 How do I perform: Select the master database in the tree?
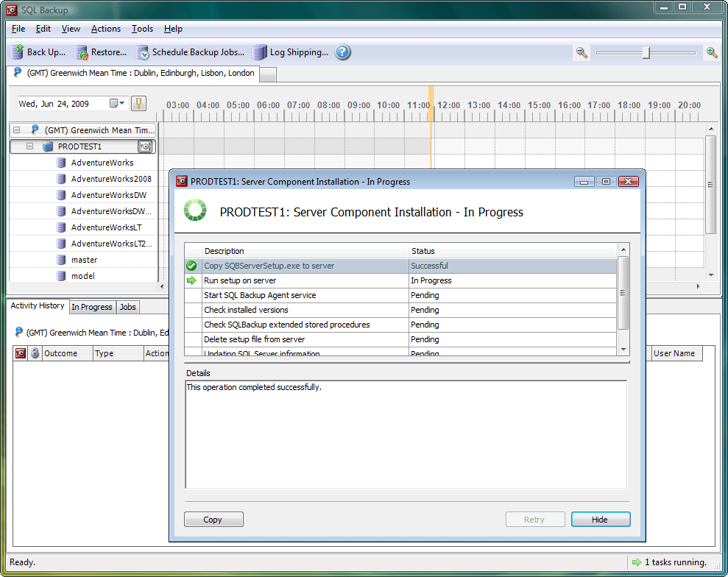pos(85,260)
